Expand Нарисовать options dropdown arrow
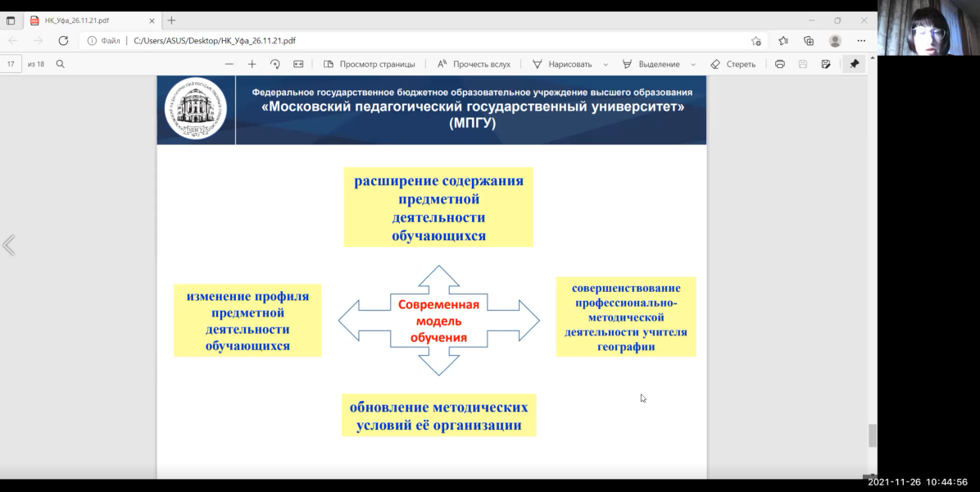The width and height of the screenshot is (980, 492). click(606, 64)
